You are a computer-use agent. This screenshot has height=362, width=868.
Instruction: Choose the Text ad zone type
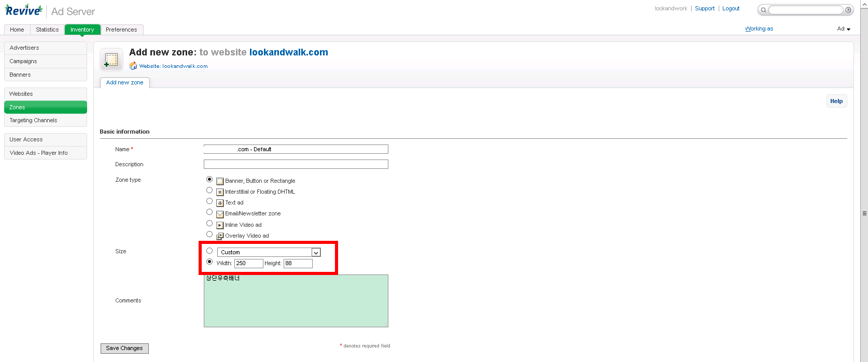(209, 201)
